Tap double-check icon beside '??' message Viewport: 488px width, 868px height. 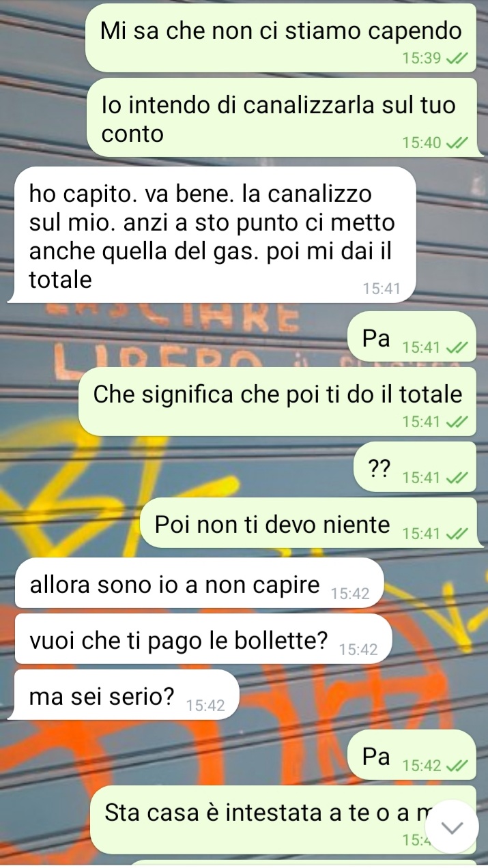(x=457, y=478)
